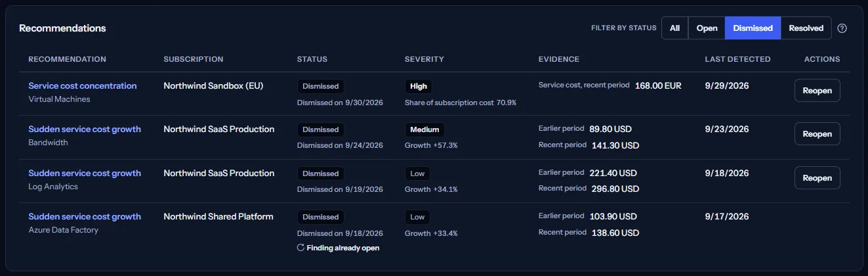Click Northwind SaaS Production in Log Analytics row
The image size is (868, 276).
(219, 173)
